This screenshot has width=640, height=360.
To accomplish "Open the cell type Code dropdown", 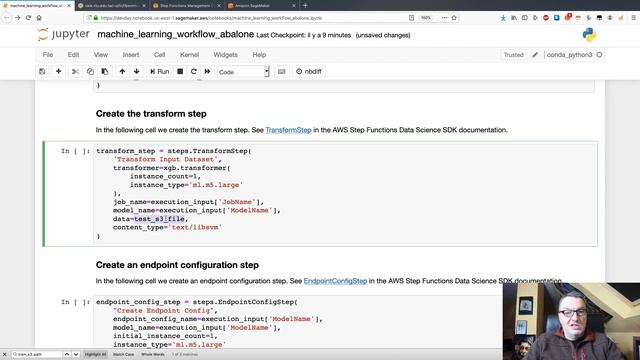I will click(x=243, y=72).
